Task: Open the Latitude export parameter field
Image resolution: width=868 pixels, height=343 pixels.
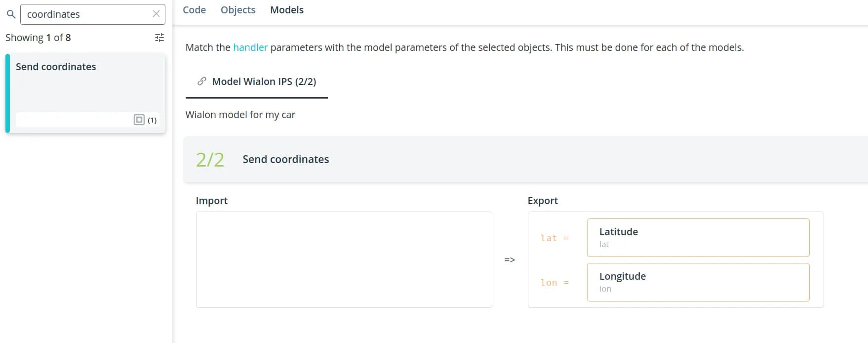Action: point(698,237)
